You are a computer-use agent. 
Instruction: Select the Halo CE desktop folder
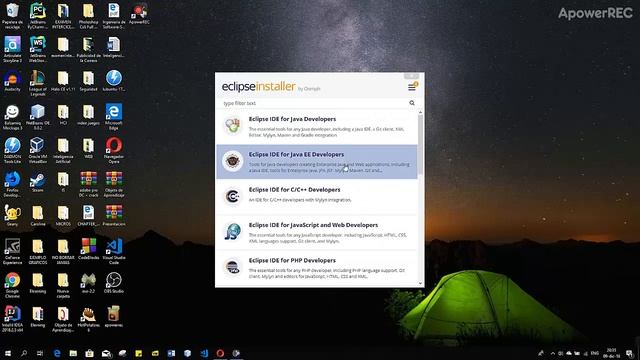click(63, 81)
